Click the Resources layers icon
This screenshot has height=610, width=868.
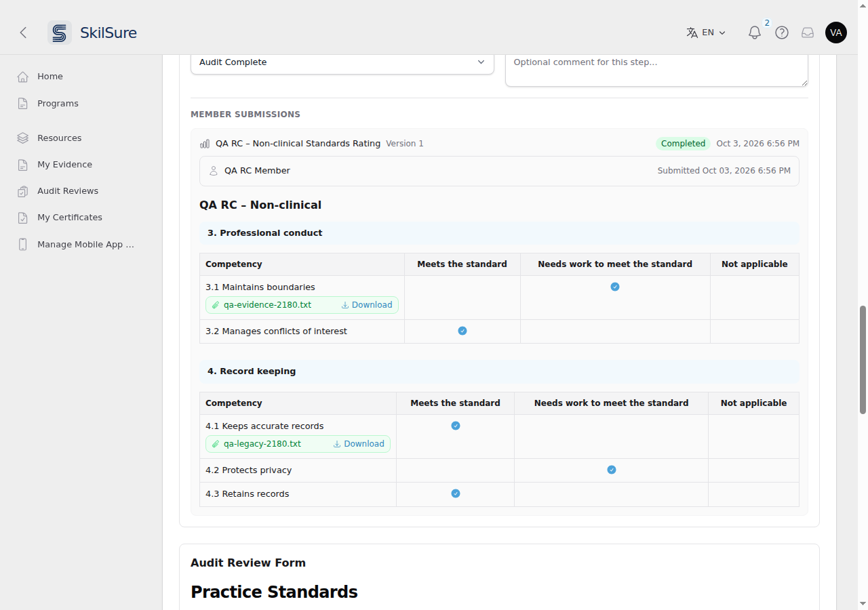pos(23,138)
